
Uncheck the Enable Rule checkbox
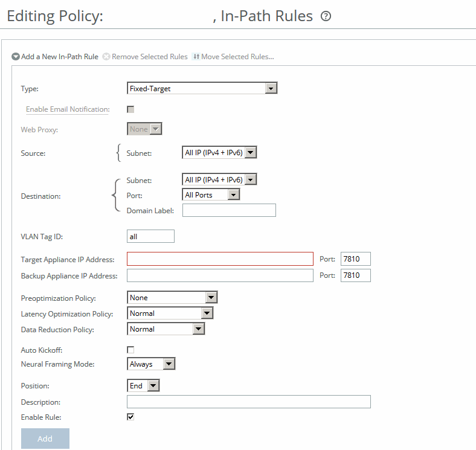tap(130, 417)
